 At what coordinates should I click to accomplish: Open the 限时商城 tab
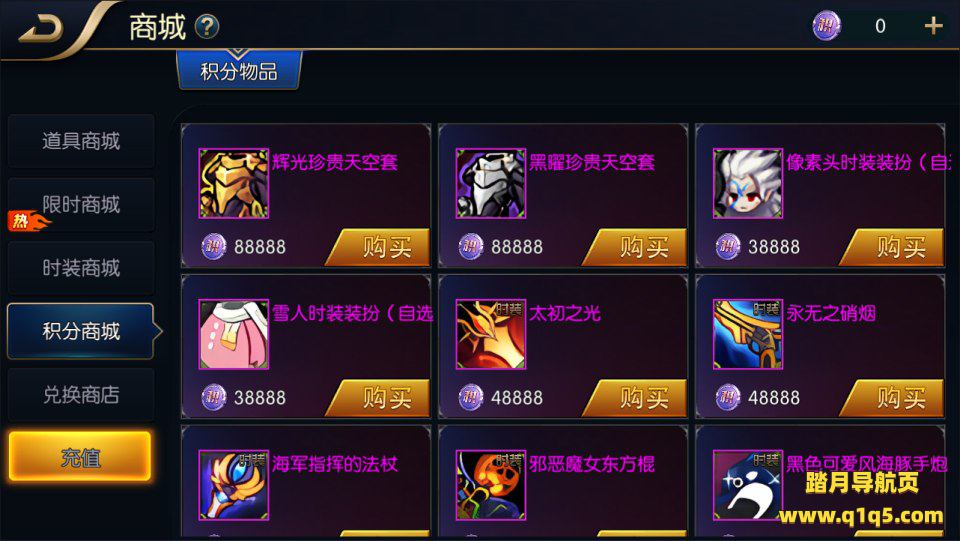click(x=81, y=204)
